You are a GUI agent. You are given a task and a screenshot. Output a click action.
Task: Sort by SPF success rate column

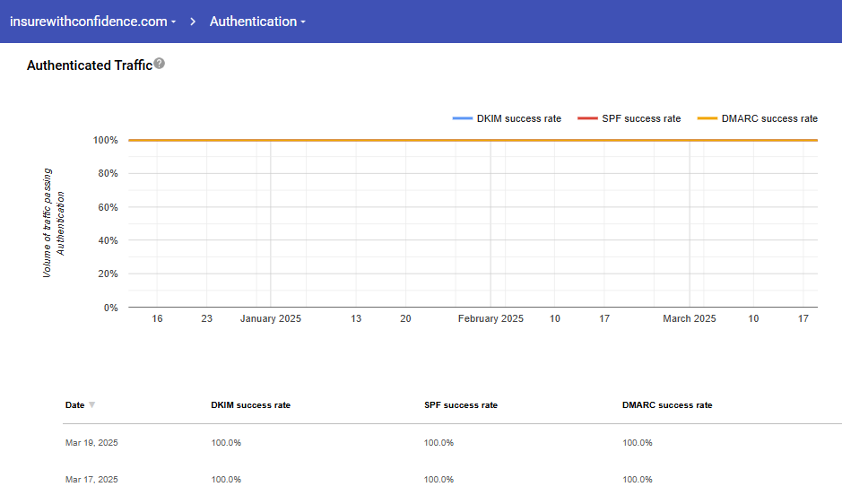[x=460, y=405]
